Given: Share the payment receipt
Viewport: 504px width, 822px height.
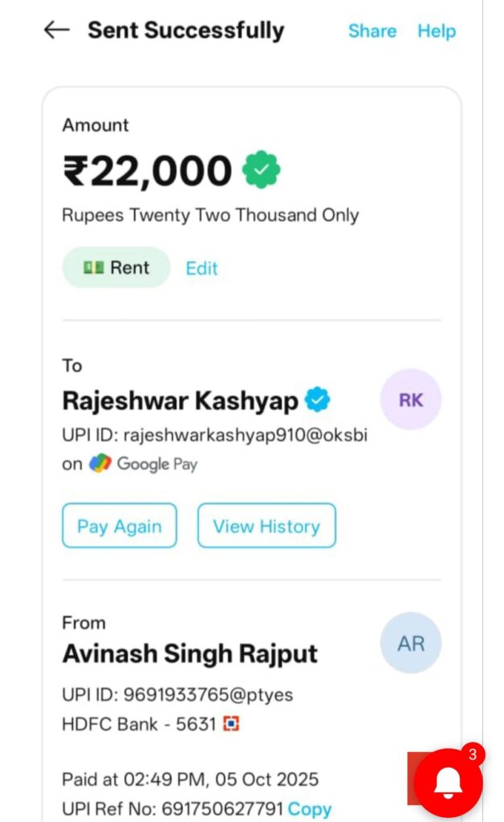Looking at the screenshot, I should click(x=372, y=31).
